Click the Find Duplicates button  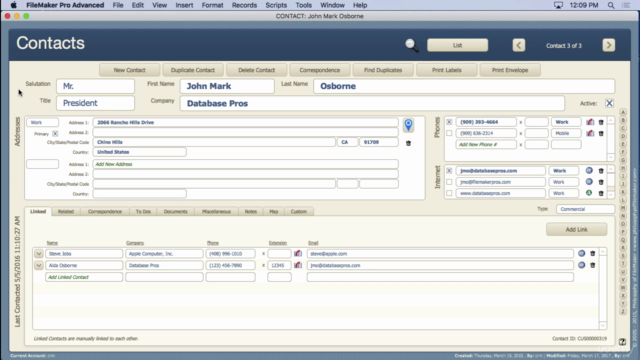click(383, 70)
